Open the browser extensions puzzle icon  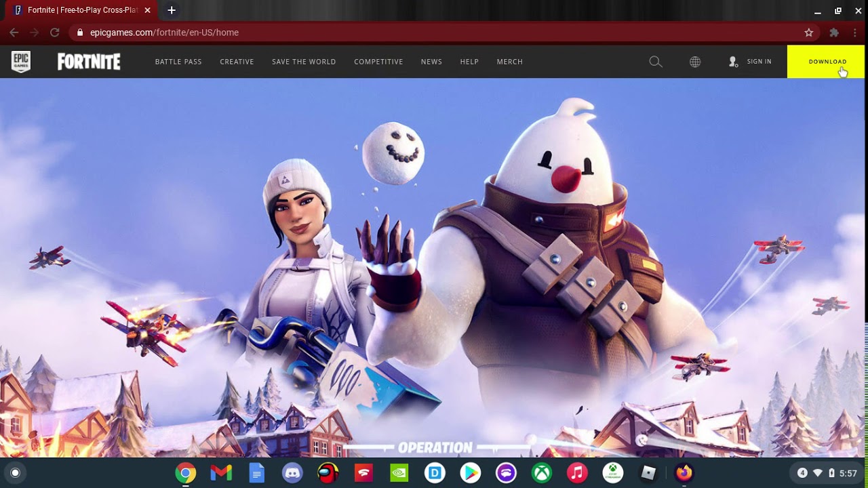(834, 33)
